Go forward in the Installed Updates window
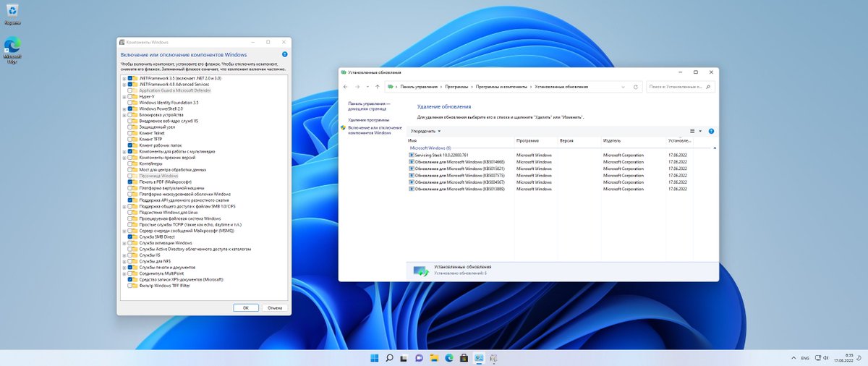This screenshot has width=868, height=366. tap(357, 86)
